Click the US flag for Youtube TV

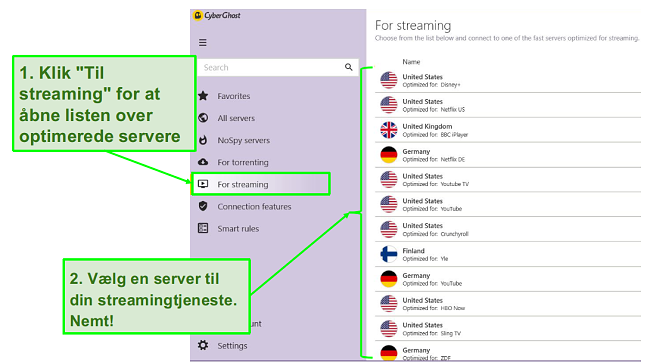(x=389, y=180)
